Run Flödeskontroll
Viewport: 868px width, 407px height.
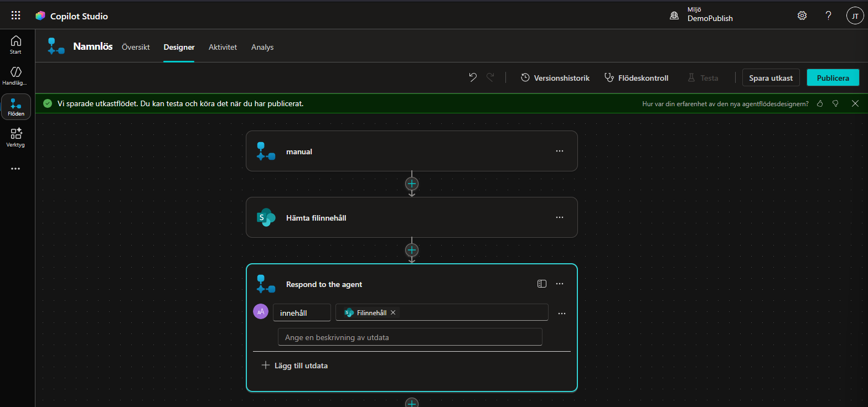coord(636,78)
